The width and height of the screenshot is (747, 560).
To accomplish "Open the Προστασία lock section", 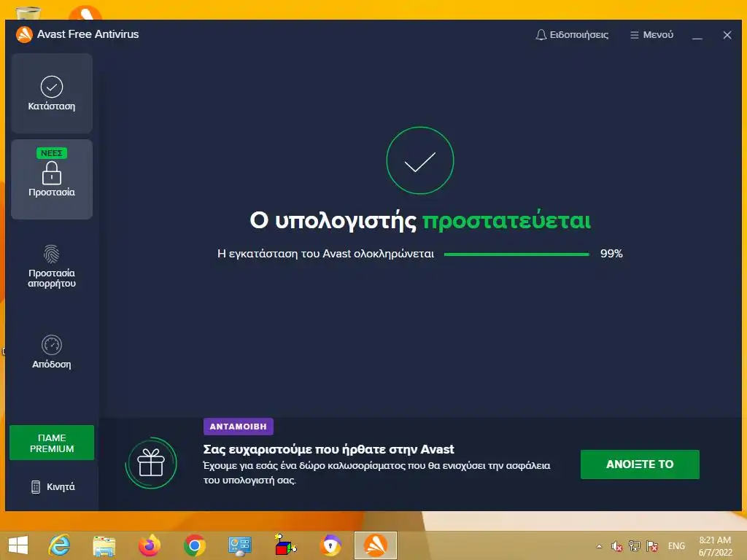I will tap(52, 179).
